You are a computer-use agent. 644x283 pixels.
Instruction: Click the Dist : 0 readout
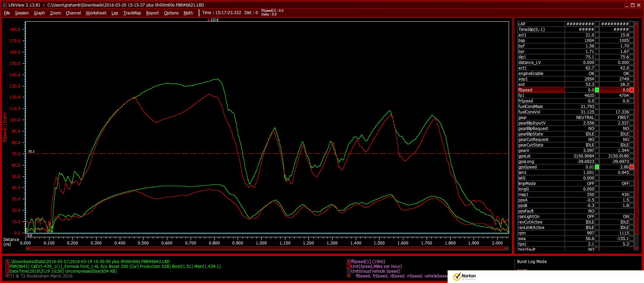coord(251,13)
